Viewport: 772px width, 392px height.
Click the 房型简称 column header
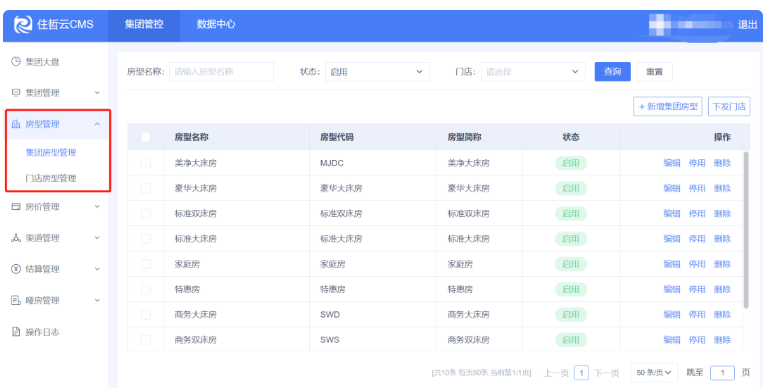[464, 137]
